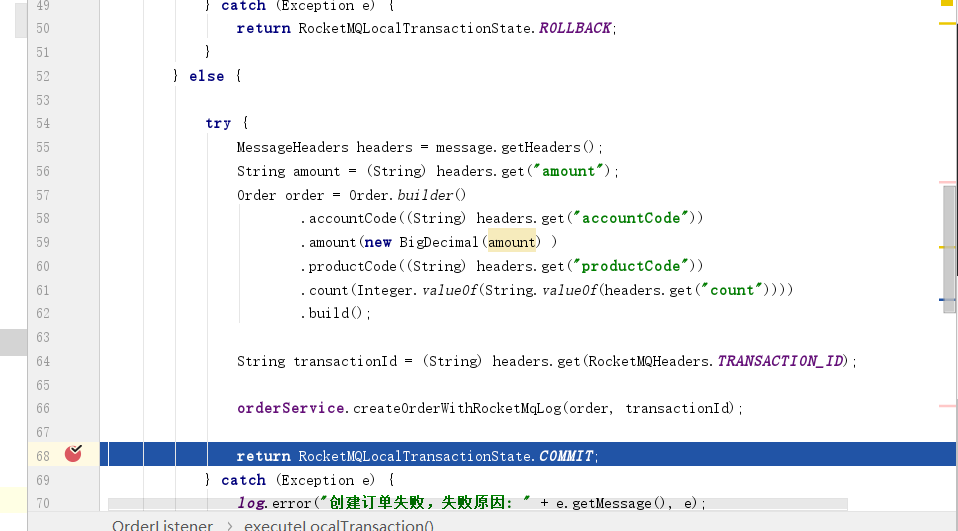Click the else keyword on line 52

pos(206,76)
